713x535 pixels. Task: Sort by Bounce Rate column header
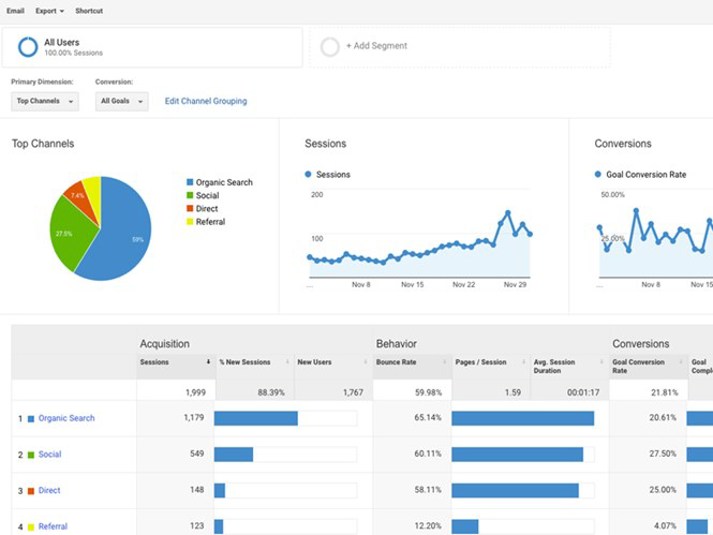click(x=396, y=362)
